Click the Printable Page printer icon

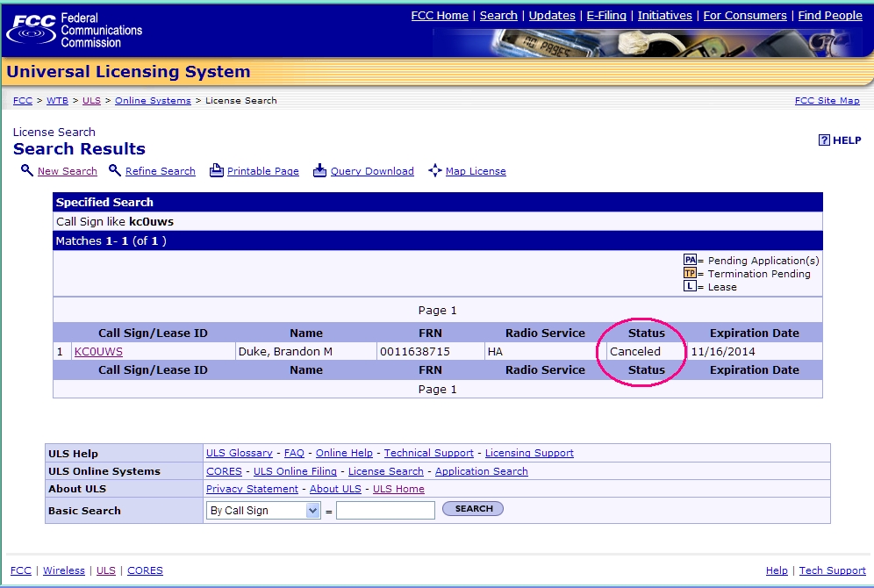pos(216,170)
